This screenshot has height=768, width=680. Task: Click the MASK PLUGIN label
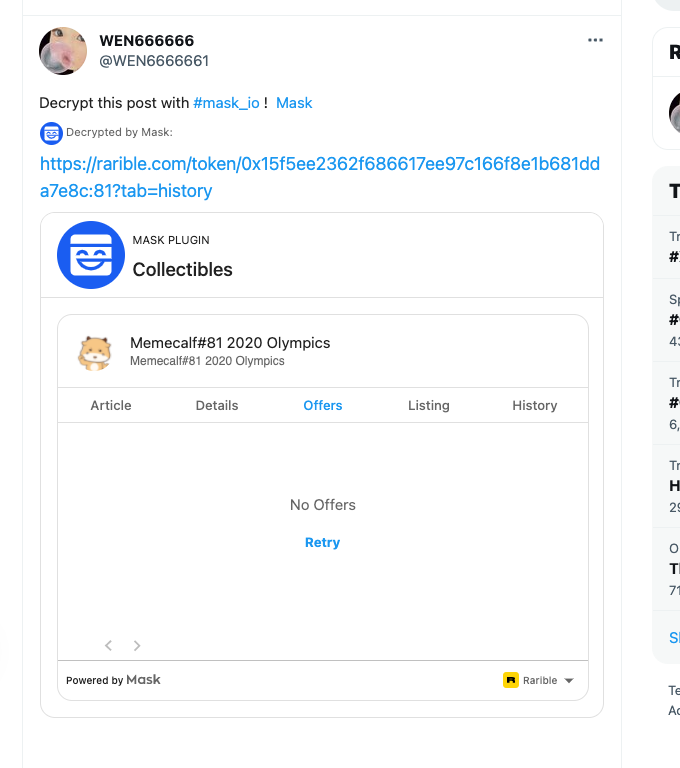point(171,240)
